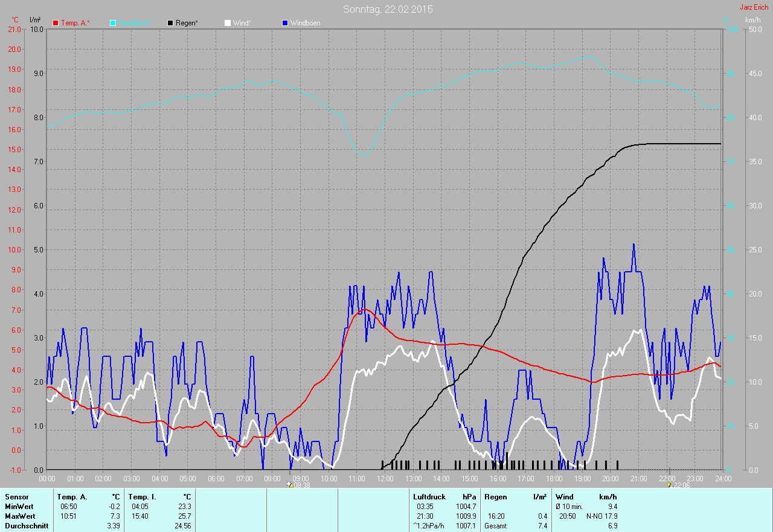Click the 08:38 marker icon on time axis

(x=290, y=485)
